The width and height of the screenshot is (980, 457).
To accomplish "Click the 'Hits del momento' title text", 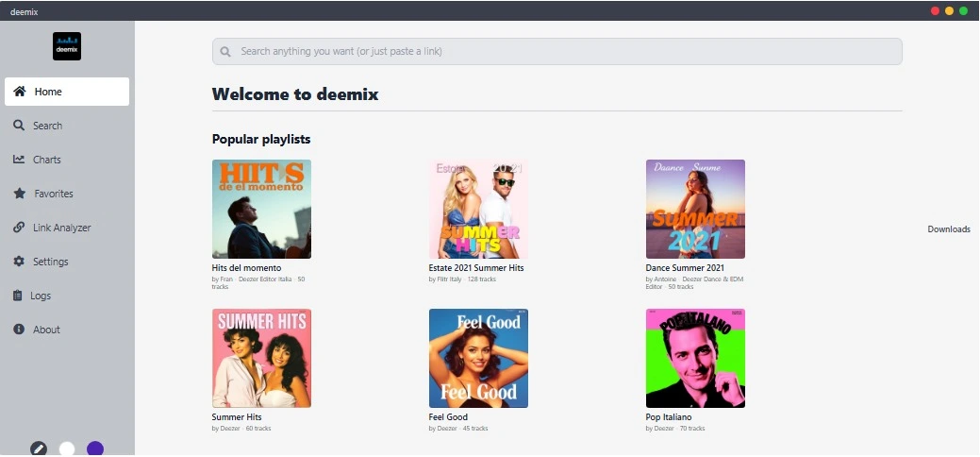I will [x=246, y=268].
